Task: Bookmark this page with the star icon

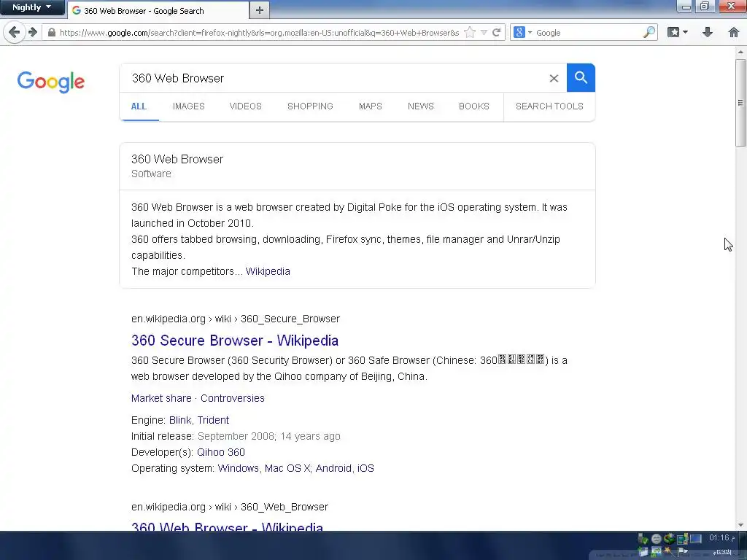Action: (470, 32)
